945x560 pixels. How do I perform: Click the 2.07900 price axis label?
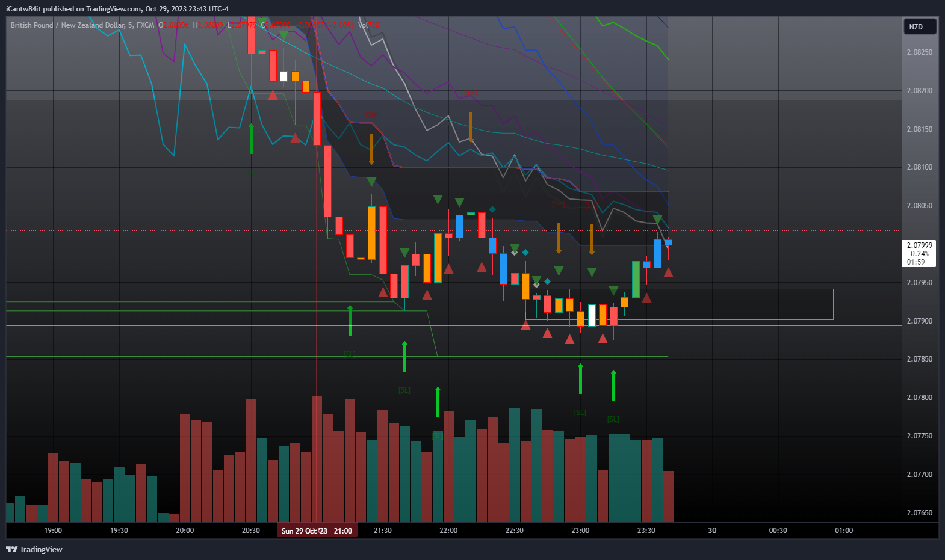click(919, 321)
